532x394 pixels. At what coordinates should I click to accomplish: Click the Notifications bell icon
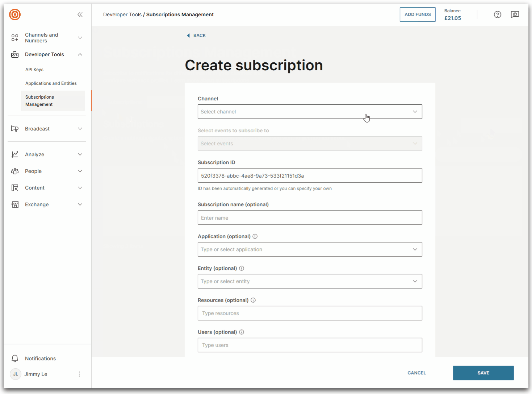point(15,358)
